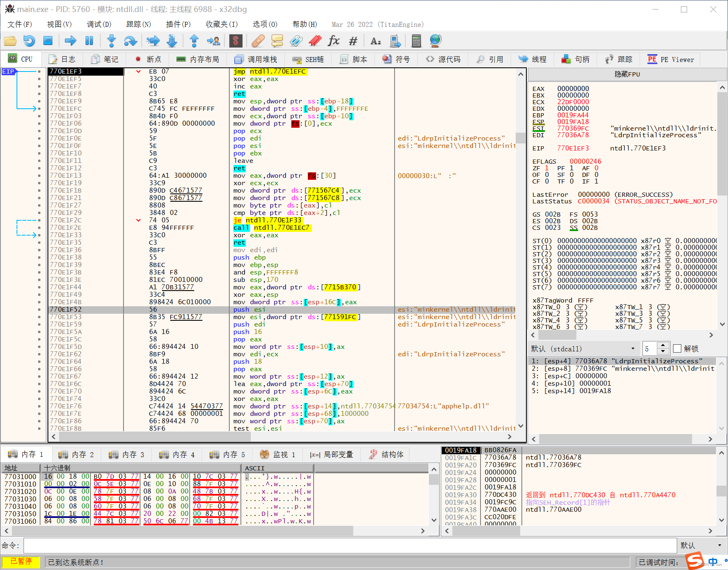Switch to the threads tab
The image size is (728, 570).
coord(532,59)
